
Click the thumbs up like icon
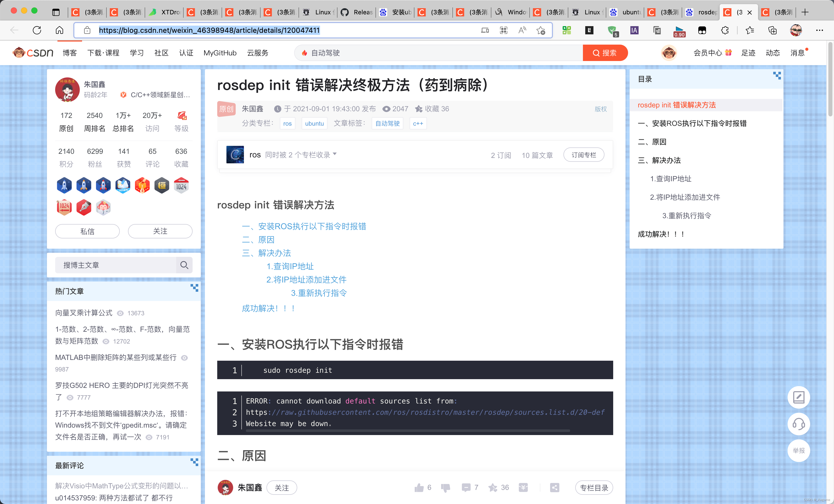tap(419, 487)
